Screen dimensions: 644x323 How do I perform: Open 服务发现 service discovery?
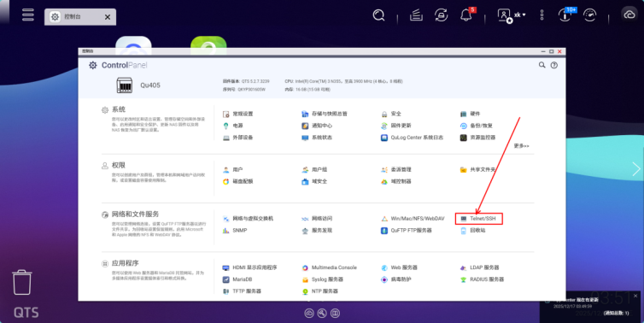click(317, 231)
